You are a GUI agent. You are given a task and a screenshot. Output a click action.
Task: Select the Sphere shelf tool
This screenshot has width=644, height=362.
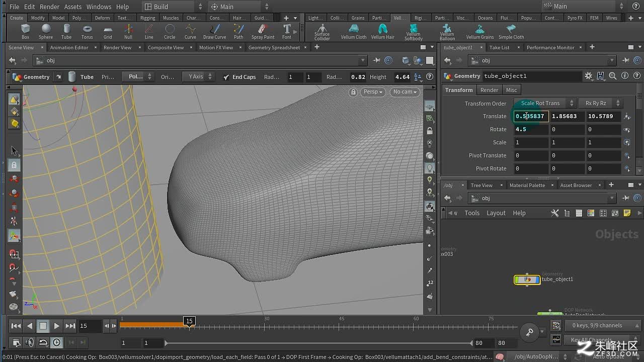(46, 32)
